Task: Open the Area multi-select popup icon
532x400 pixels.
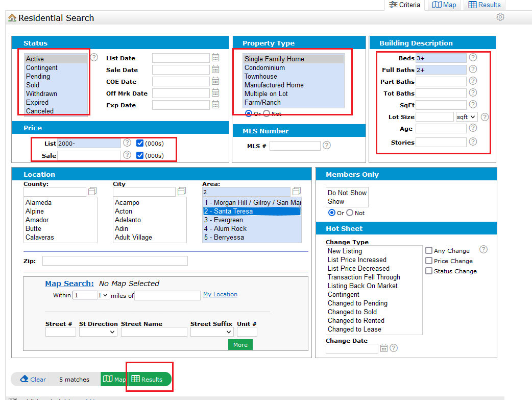Action: 297,191
